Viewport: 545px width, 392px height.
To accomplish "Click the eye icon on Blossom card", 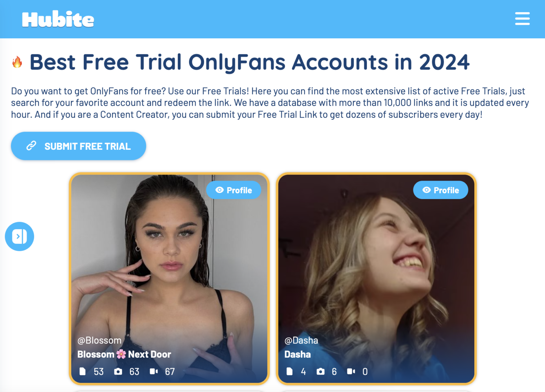I will pyautogui.click(x=220, y=190).
